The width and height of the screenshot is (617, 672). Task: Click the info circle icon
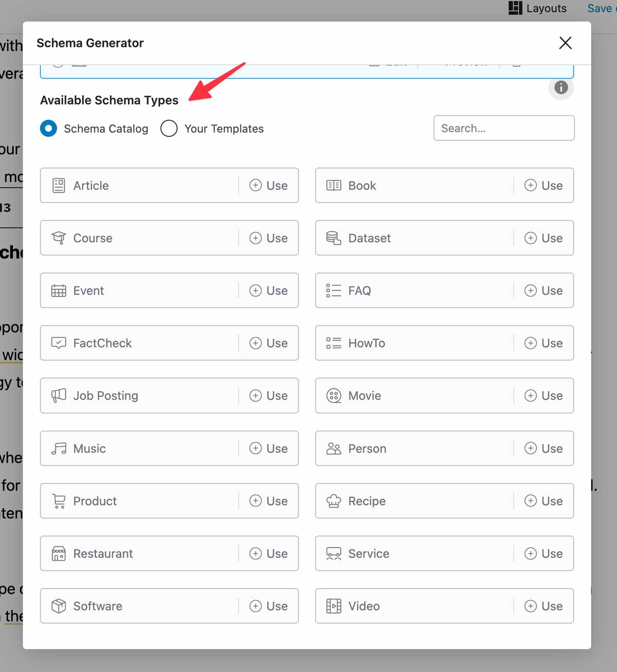(561, 88)
